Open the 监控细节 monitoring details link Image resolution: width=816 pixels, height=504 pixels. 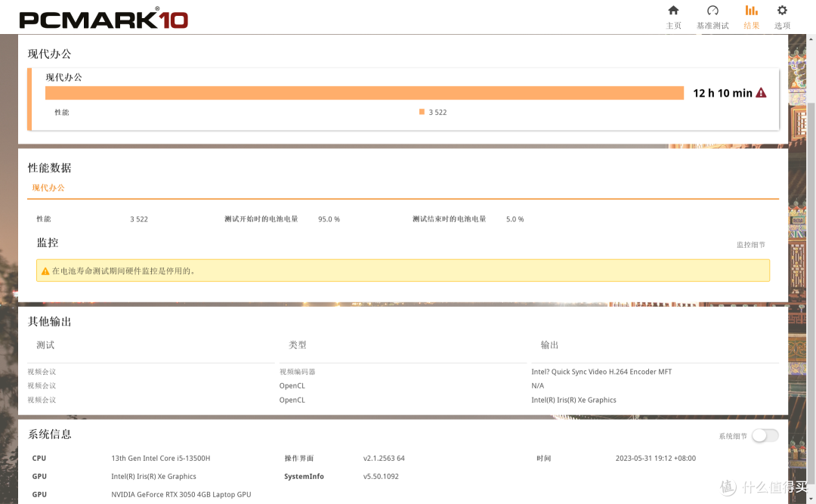pos(750,245)
